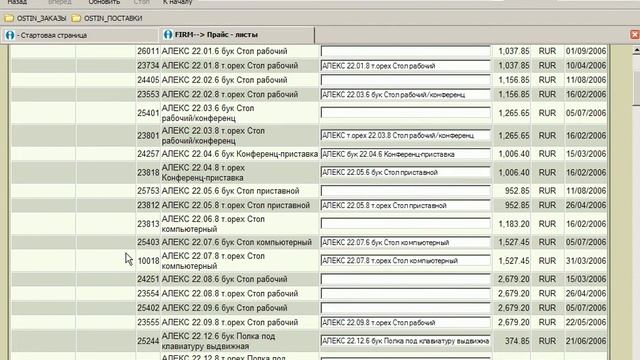Image resolution: width=640 pixels, height=360 pixels.
Task: Close the current tab with red X
Action: (635, 35)
